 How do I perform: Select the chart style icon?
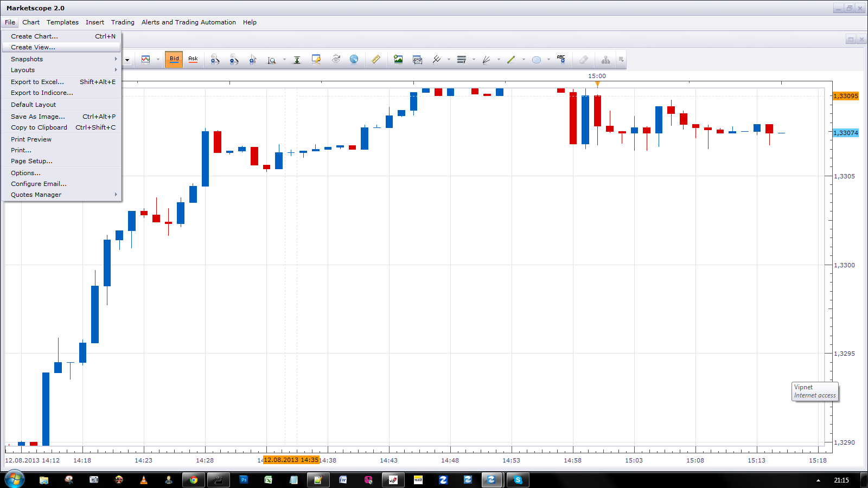point(145,60)
